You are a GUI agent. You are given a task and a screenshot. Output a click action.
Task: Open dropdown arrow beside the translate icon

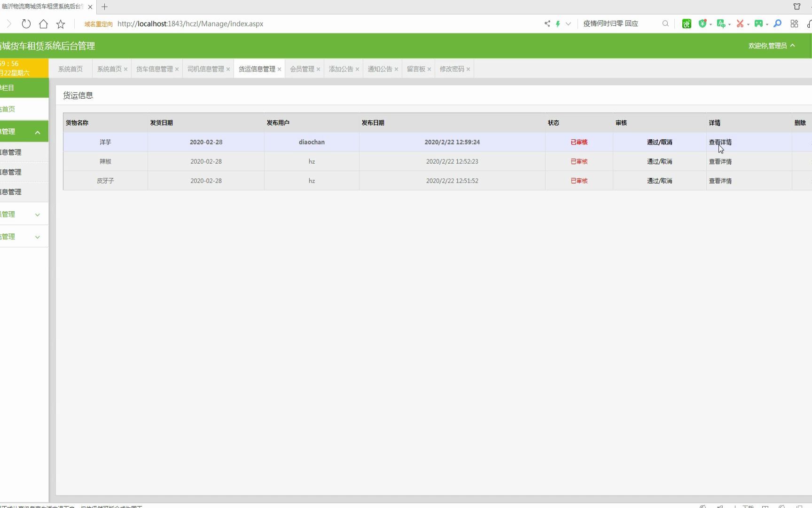pos(729,24)
